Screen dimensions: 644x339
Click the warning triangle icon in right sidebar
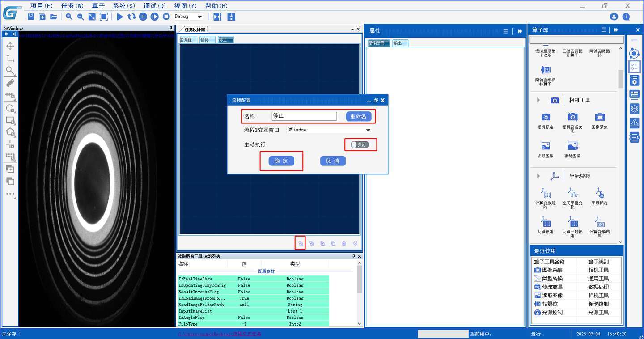click(x=634, y=123)
